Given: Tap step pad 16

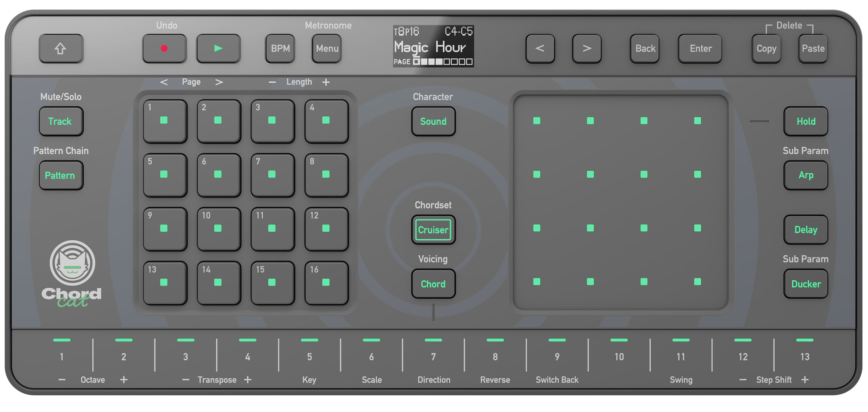Looking at the screenshot, I should [x=327, y=283].
